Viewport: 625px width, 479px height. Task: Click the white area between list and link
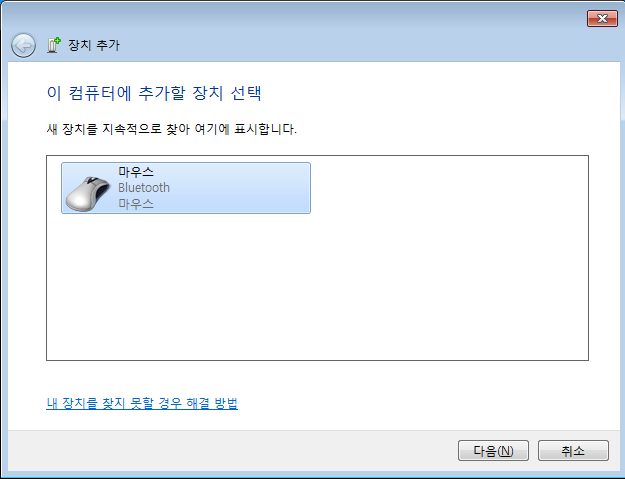(317, 378)
